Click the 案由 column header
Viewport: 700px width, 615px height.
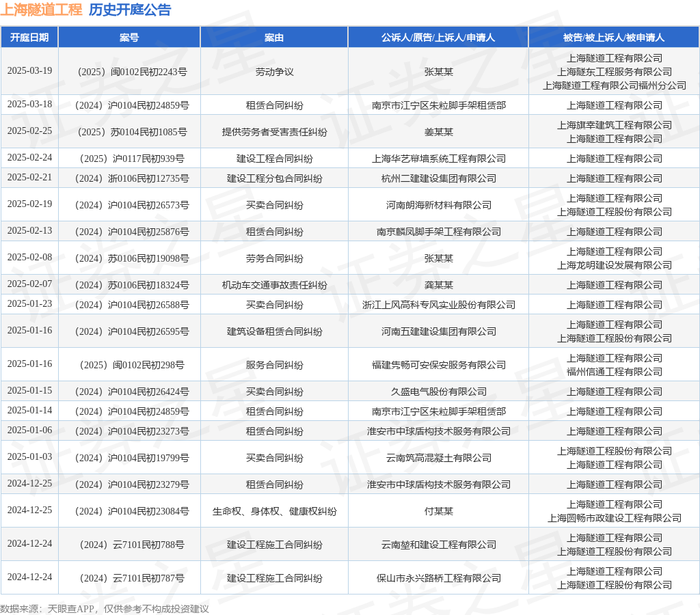tap(274, 38)
